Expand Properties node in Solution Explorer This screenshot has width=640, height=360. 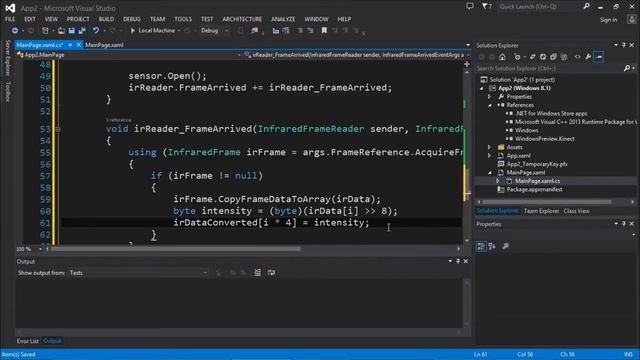pos(489,97)
